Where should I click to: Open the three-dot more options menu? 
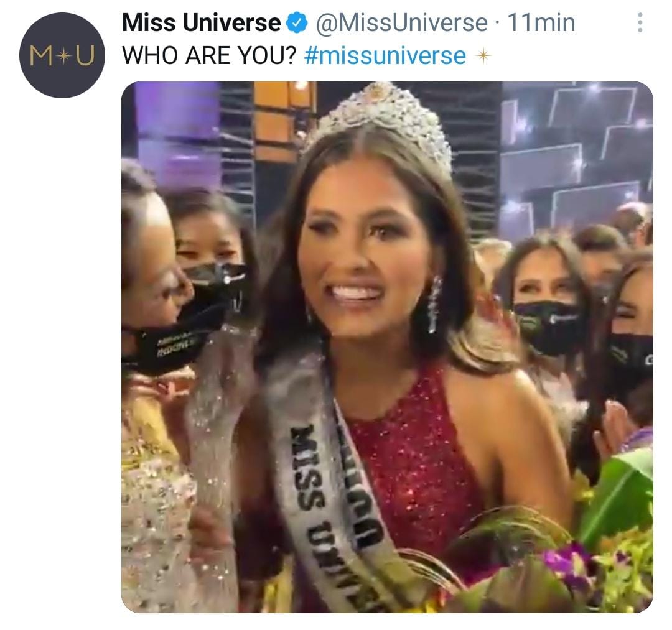[x=640, y=22]
